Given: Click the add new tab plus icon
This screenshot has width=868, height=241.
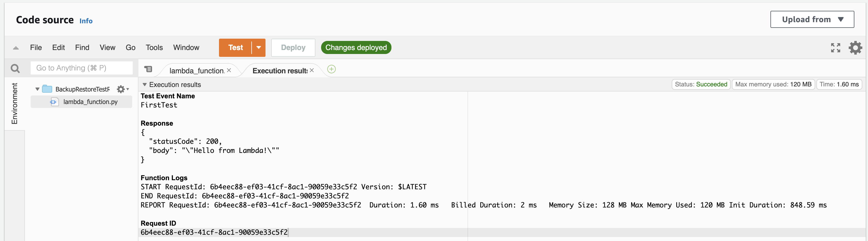Looking at the screenshot, I should click(331, 69).
